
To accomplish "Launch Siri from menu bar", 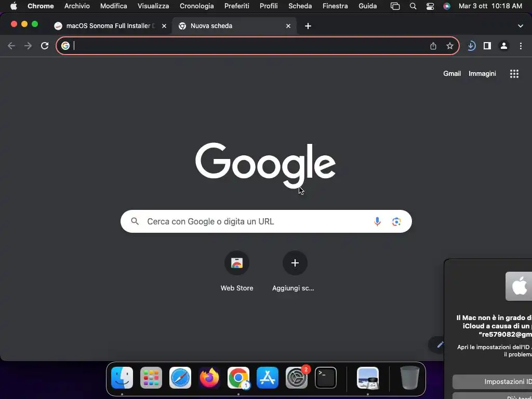I will (447, 6).
